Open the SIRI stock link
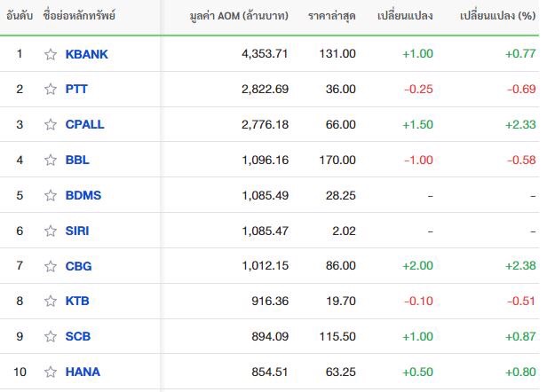This screenshot has width=555, height=392. pos(77,231)
